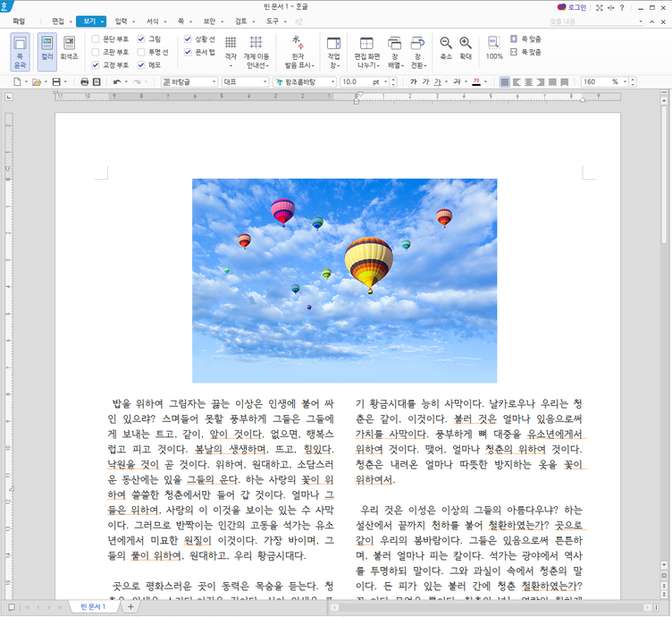Screen dimensions: 672x617
Task: Open the zoom percent dropdown
Action: pos(625,81)
